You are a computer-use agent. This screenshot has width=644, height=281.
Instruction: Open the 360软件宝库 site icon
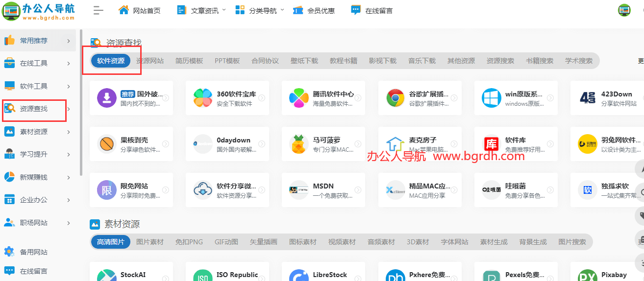(x=202, y=98)
